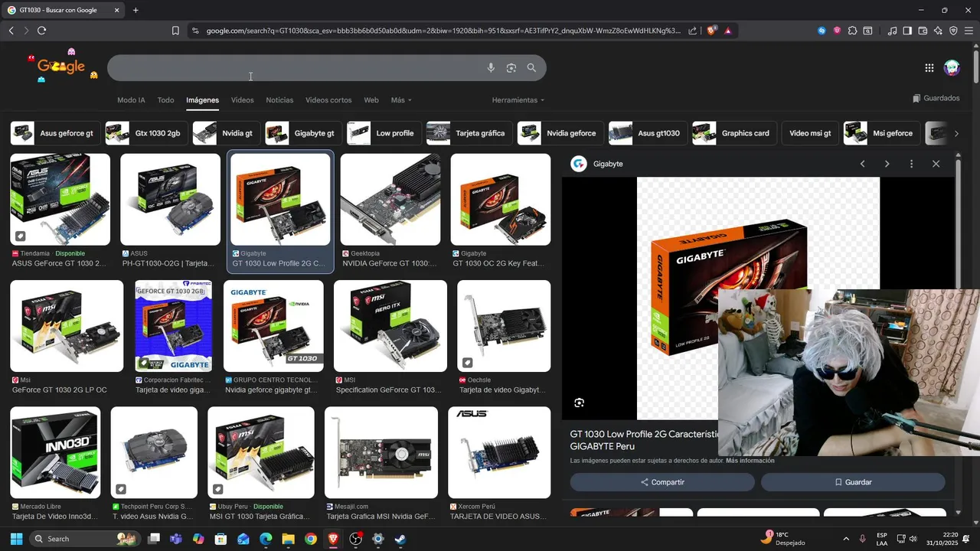The width and height of the screenshot is (980, 551).
Task: Select the Graphics card filter chip
Action: point(733,133)
